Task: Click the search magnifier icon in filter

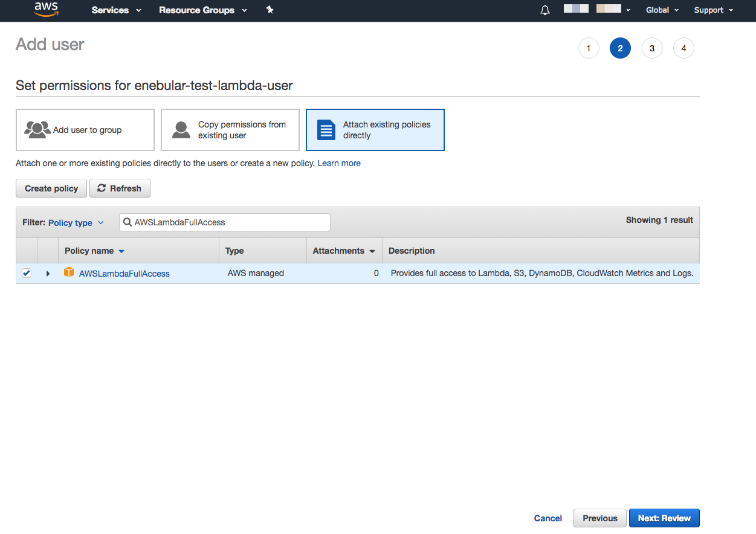Action: [x=128, y=222]
